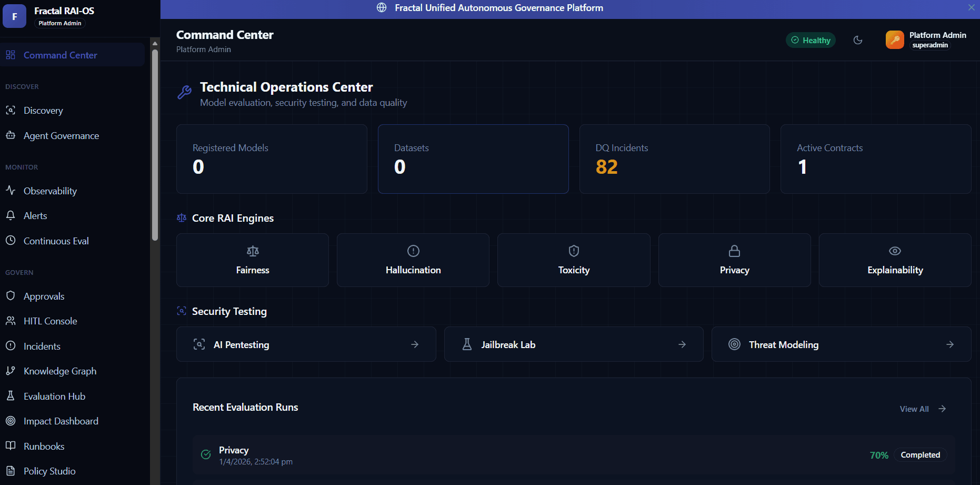The width and height of the screenshot is (980, 485).
Task: Open Command Center in the sidebar
Action: coord(72,55)
